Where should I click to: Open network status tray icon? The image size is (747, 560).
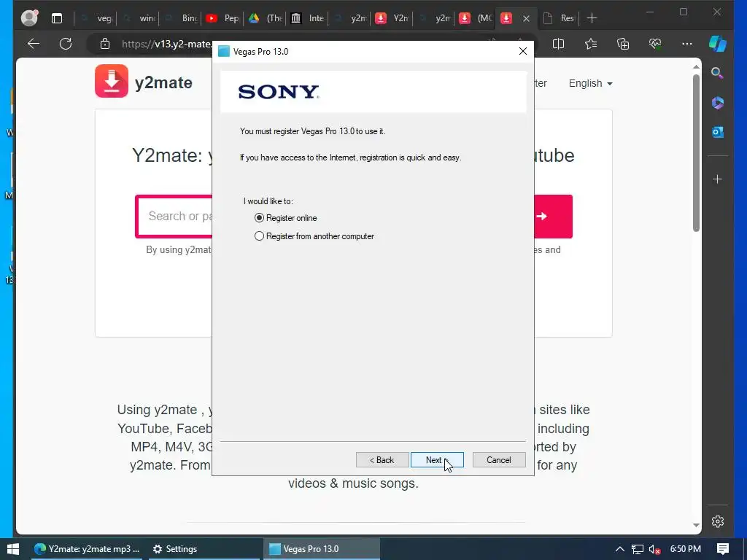638,550
